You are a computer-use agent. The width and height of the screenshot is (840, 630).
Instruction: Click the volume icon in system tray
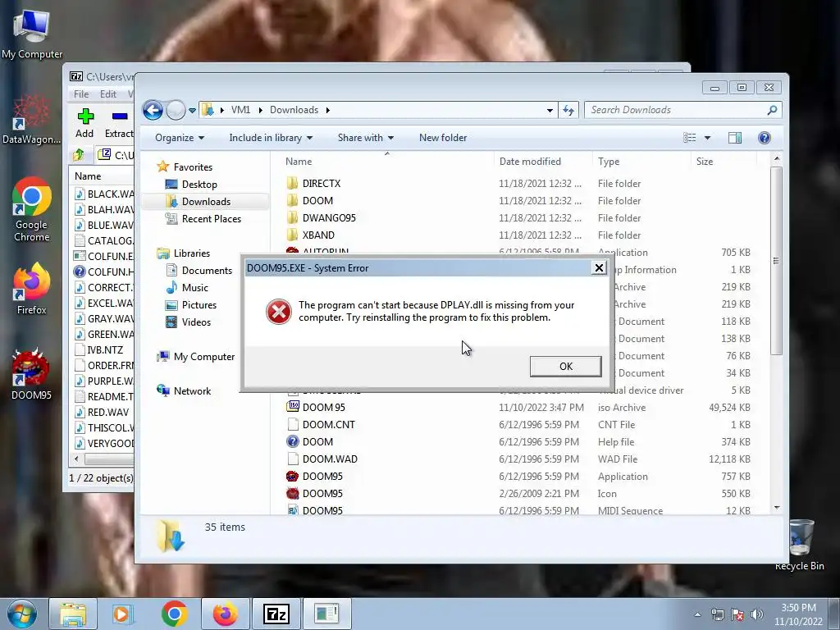click(757, 614)
